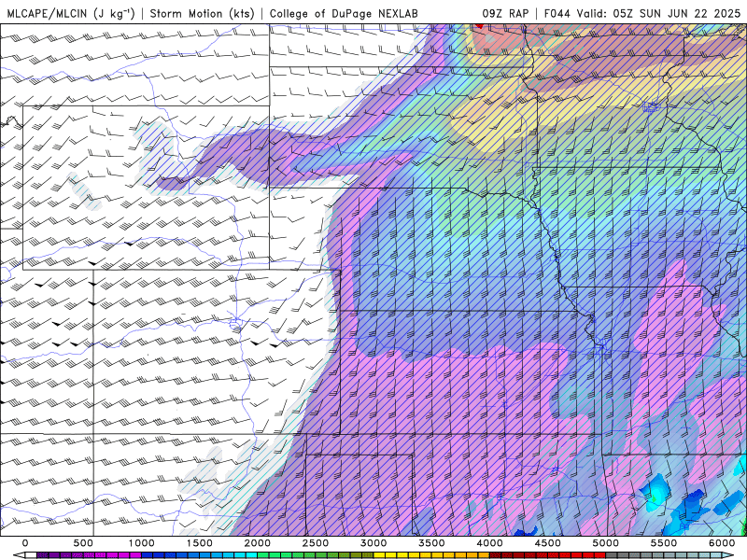Click the "Valid: 05Z SUN JUN 22 2025" text

[x=659, y=13]
